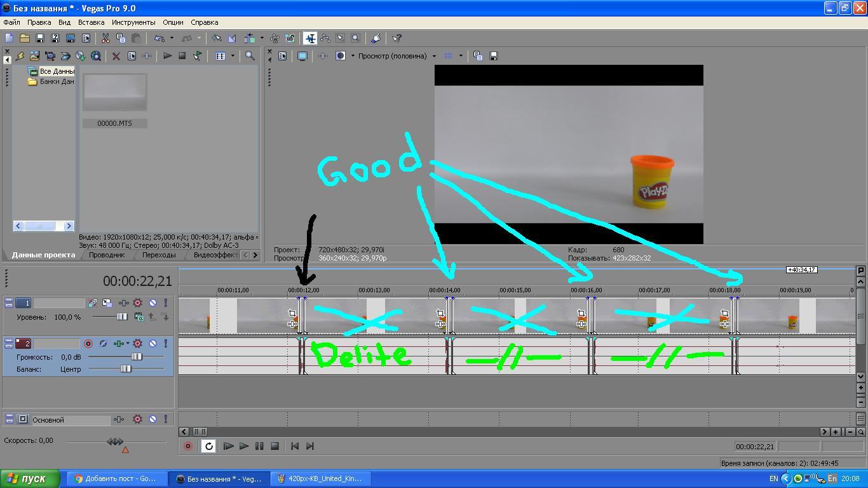Select the Envelope edit tool icon

point(325,38)
